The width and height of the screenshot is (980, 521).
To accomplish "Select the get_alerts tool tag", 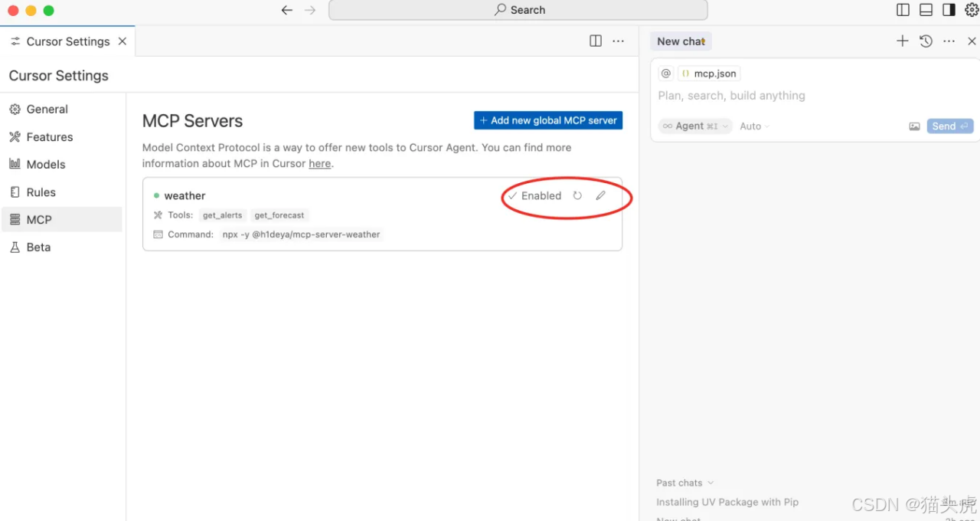I will (x=222, y=215).
